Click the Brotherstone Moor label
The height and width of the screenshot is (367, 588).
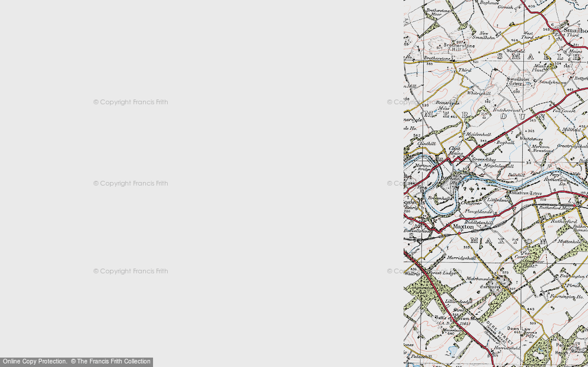click(438, 12)
